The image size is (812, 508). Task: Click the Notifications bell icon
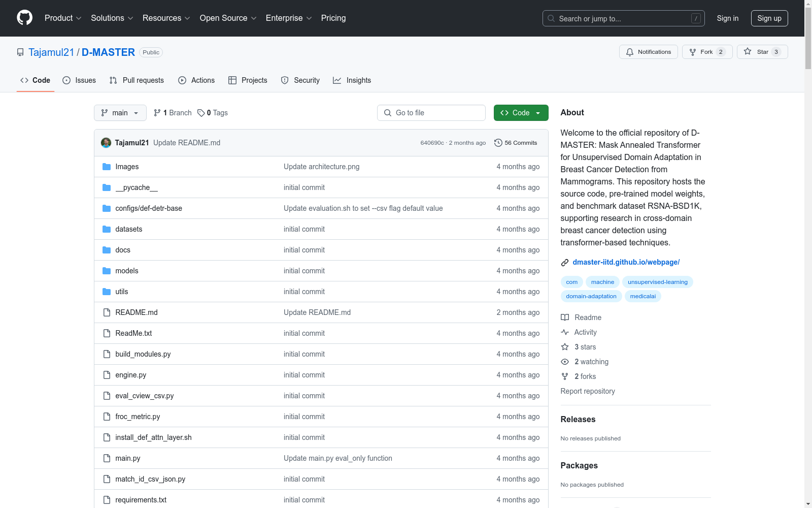point(630,52)
